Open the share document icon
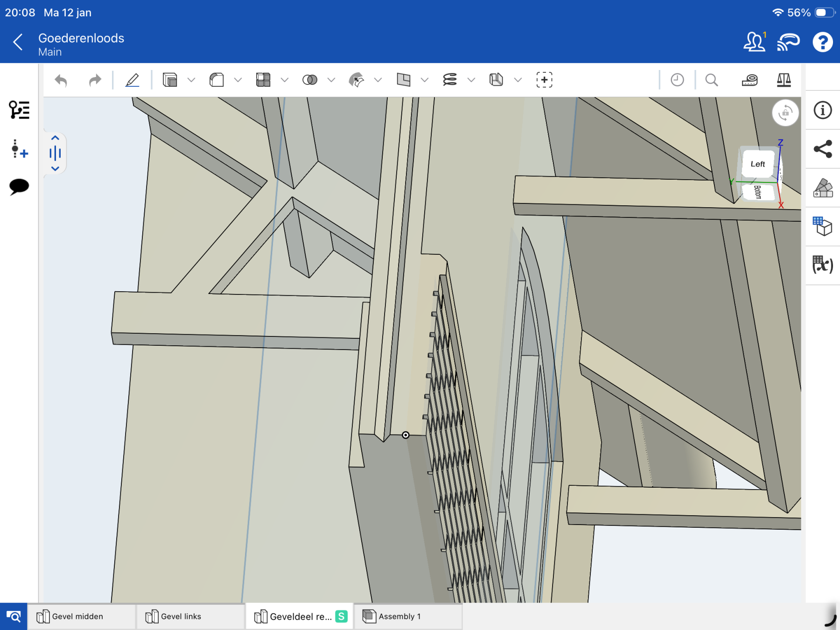The height and width of the screenshot is (630, 840). coord(823,149)
